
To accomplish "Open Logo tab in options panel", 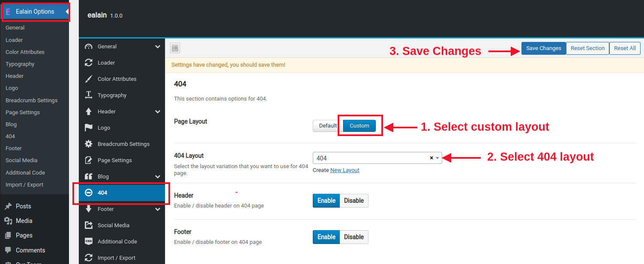I will [122, 128].
